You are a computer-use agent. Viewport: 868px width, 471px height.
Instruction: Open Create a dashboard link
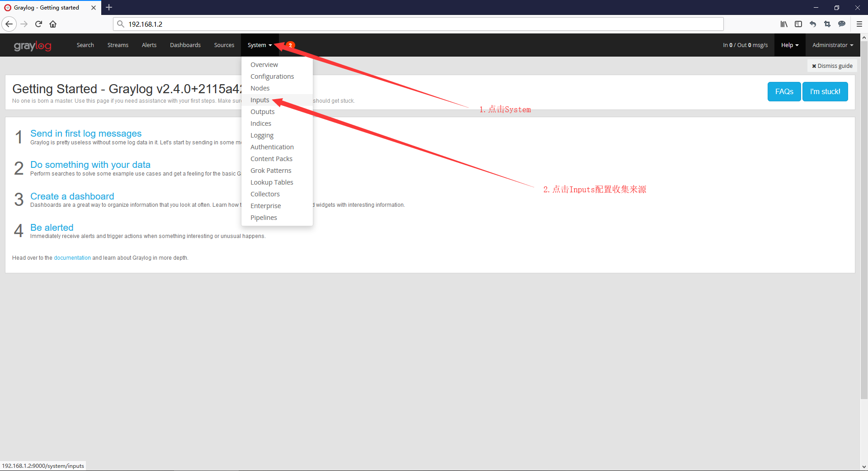72,196
